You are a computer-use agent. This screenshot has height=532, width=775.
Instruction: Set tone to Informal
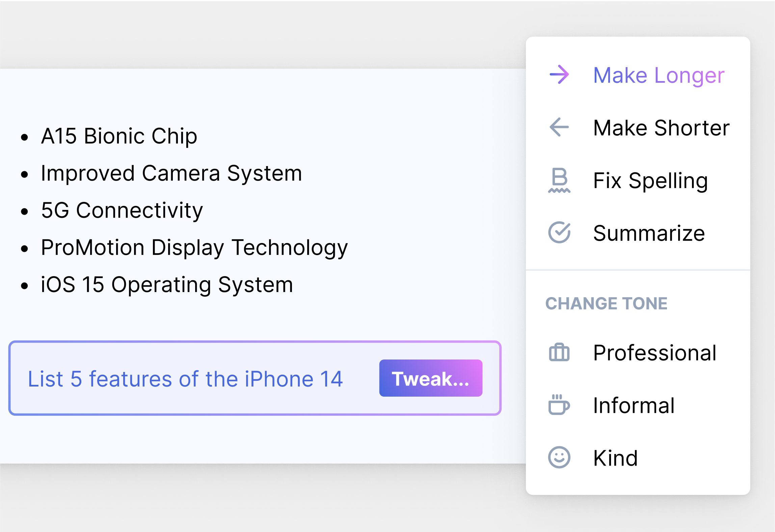pos(638,405)
